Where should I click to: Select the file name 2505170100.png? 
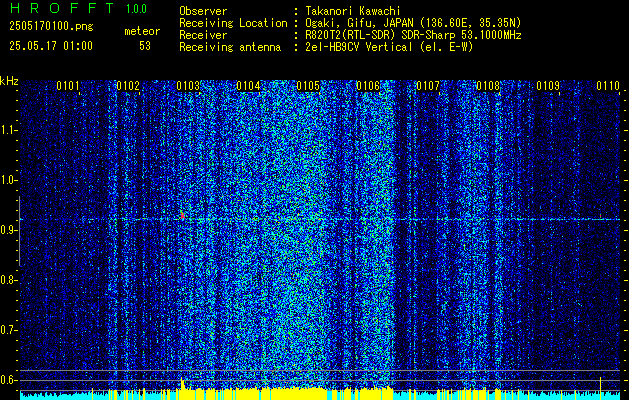[x=51, y=27]
